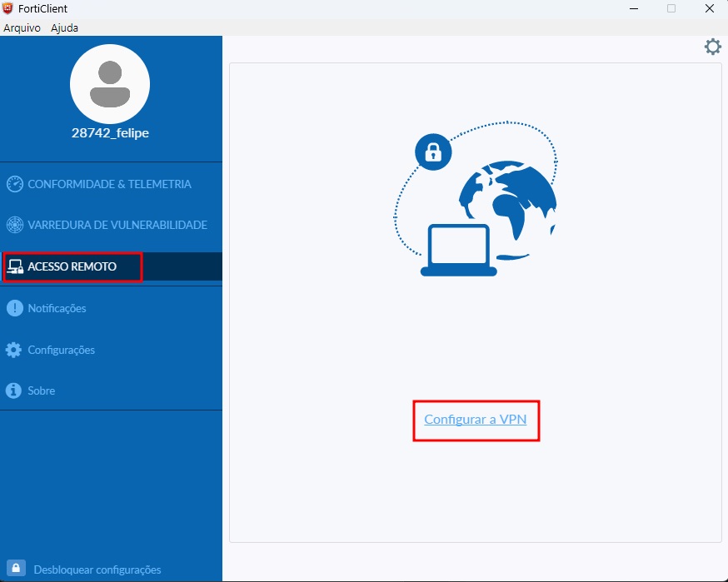The height and width of the screenshot is (582, 728).
Task: Close the FortiClient window
Action: click(710, 8)
